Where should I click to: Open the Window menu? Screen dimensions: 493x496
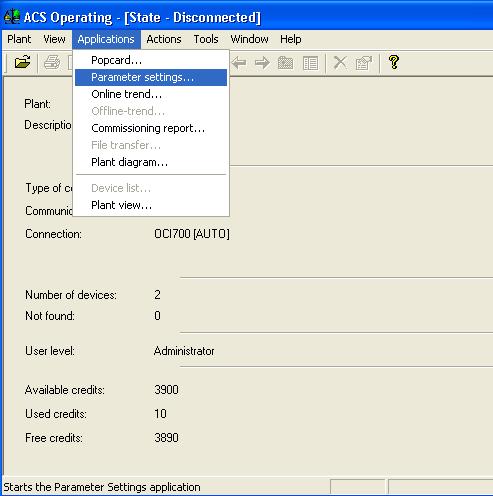coord(249,39)
